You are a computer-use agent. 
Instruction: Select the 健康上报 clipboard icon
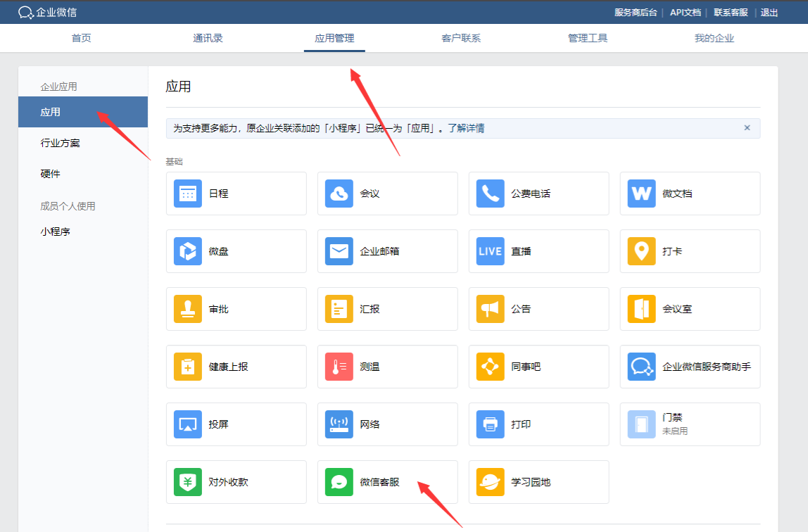point(187,367)
